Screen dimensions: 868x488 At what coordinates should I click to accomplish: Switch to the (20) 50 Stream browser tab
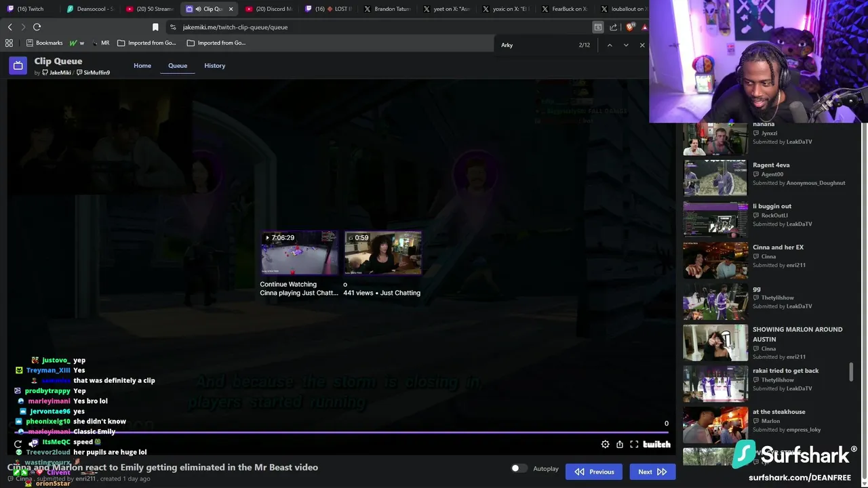[150, 9]
